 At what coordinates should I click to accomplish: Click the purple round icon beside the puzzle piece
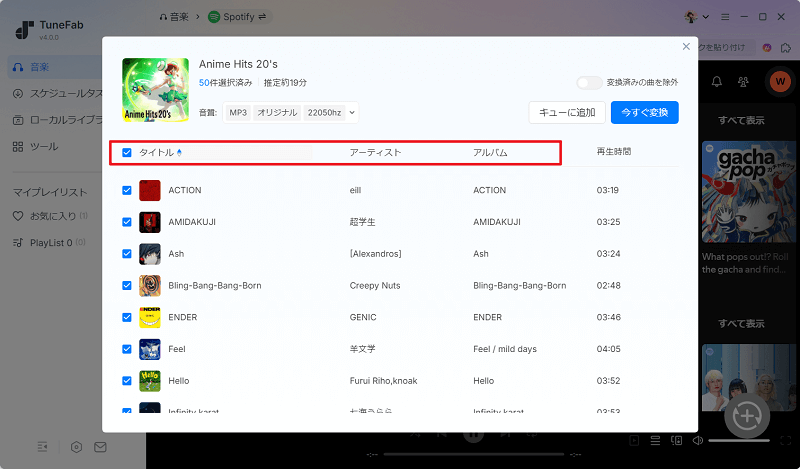(767, 47)
